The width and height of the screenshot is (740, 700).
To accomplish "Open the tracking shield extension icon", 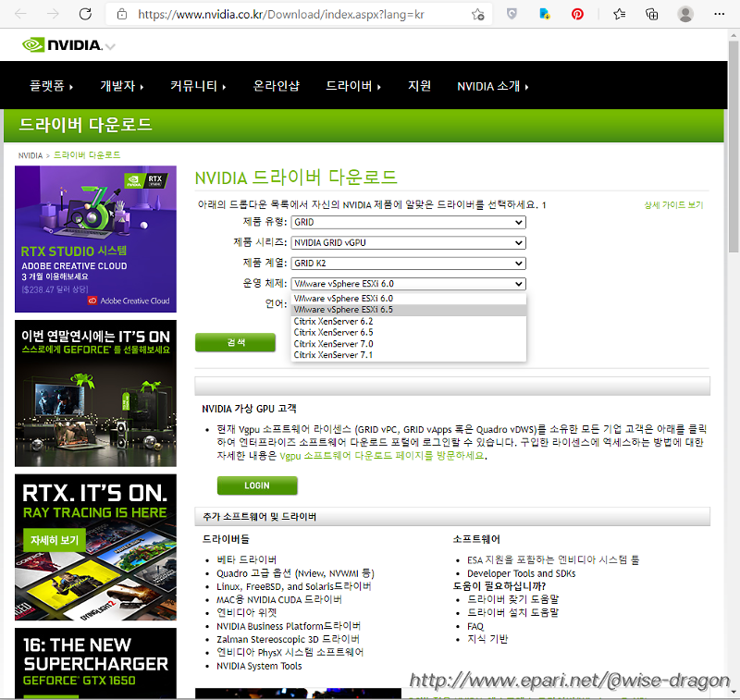I will (x=512, y=14).
